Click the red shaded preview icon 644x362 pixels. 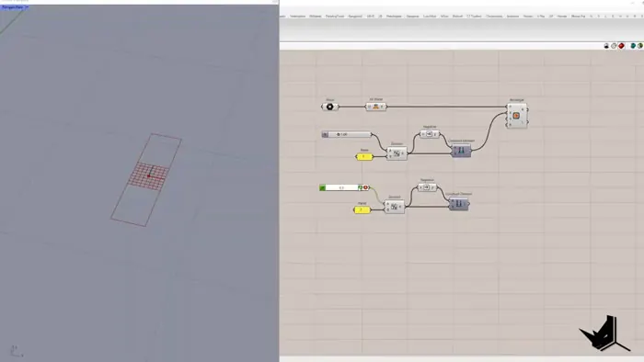coord(621,46)
